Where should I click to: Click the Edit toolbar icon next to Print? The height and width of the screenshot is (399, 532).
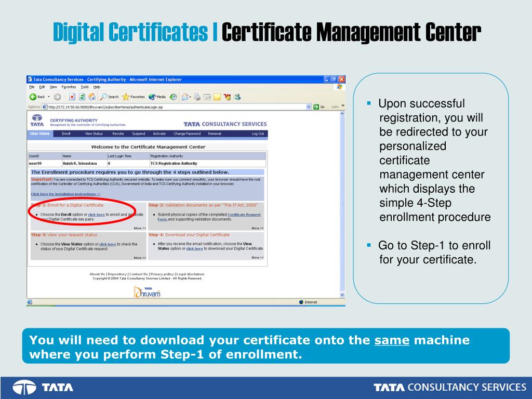pos(207,97)
